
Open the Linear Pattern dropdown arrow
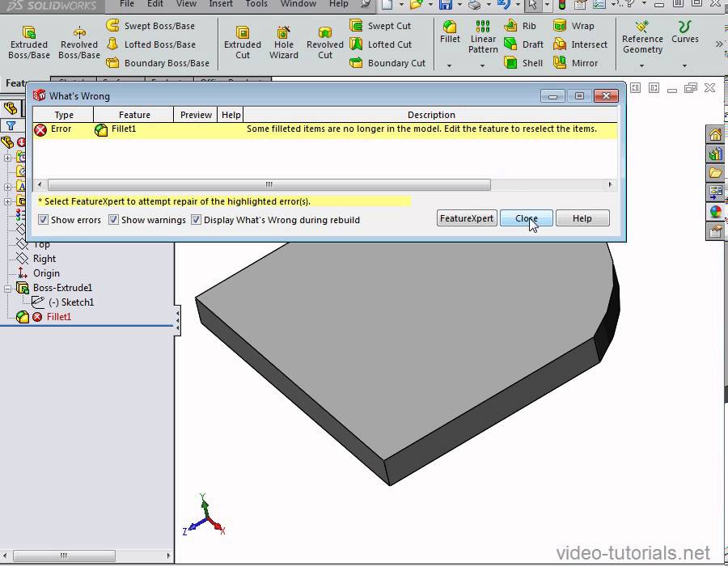pos(482,65)
